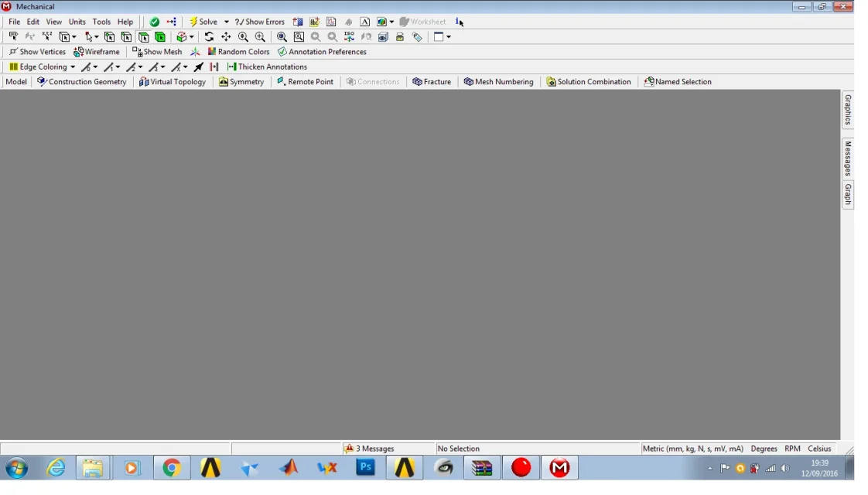
Task: Open the File menu
Action: coord(15,22)
